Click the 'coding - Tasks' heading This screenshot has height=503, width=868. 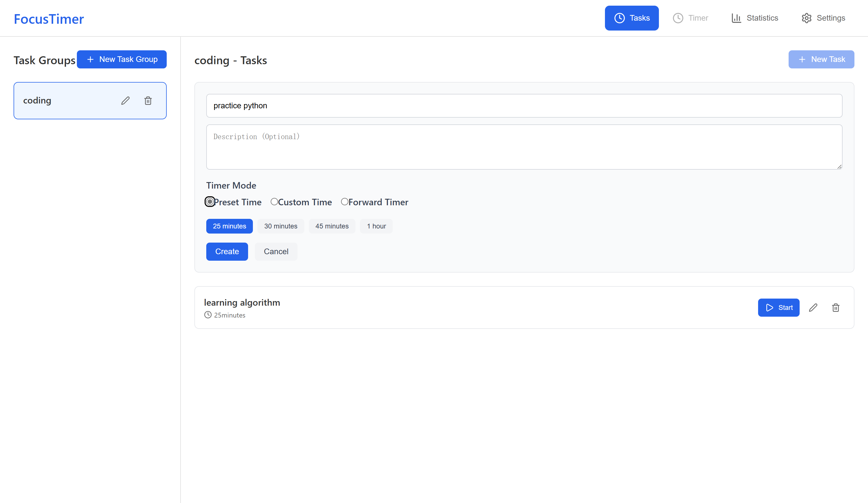[231, 60]
